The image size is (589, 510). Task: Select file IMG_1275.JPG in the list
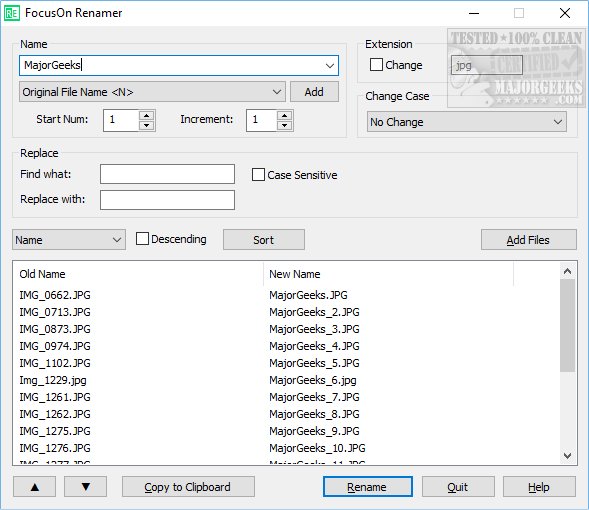[x=55, y=431]
